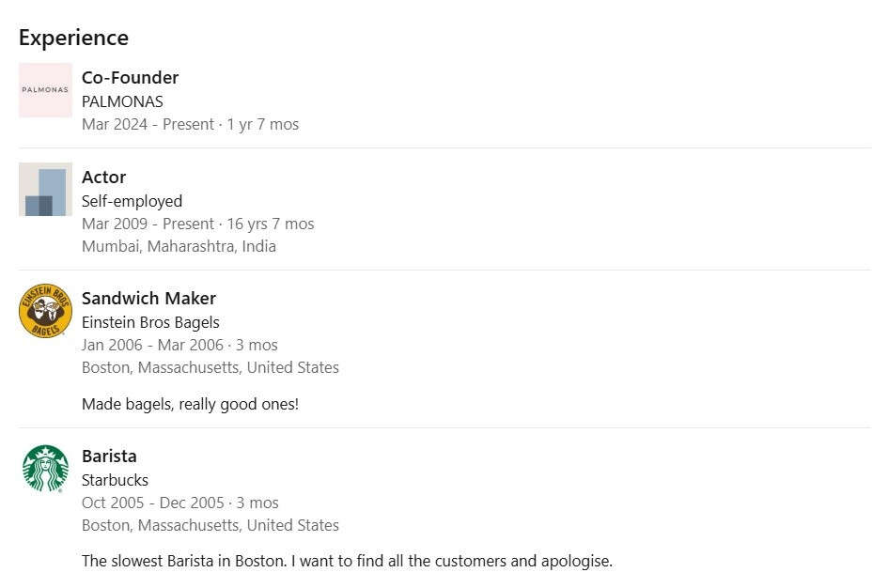Click the Starbucks mermaid logo
888x588 pixels.
(x=45, y=469)
